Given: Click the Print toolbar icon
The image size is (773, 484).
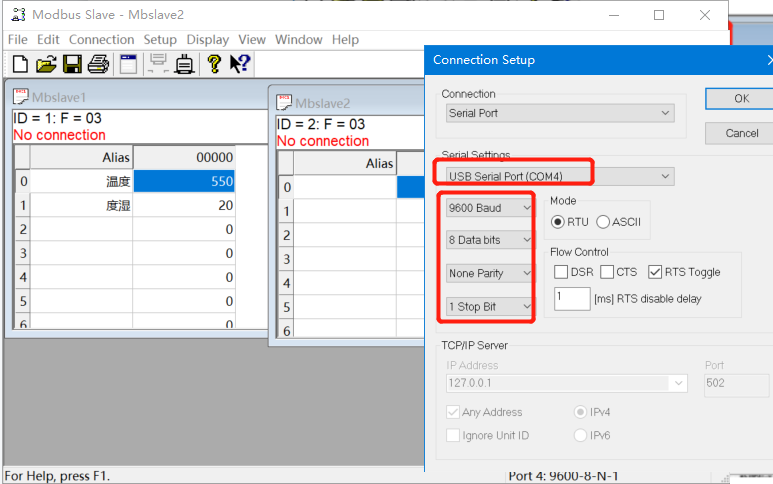Looking at the screenshot, I should (98, 64).
